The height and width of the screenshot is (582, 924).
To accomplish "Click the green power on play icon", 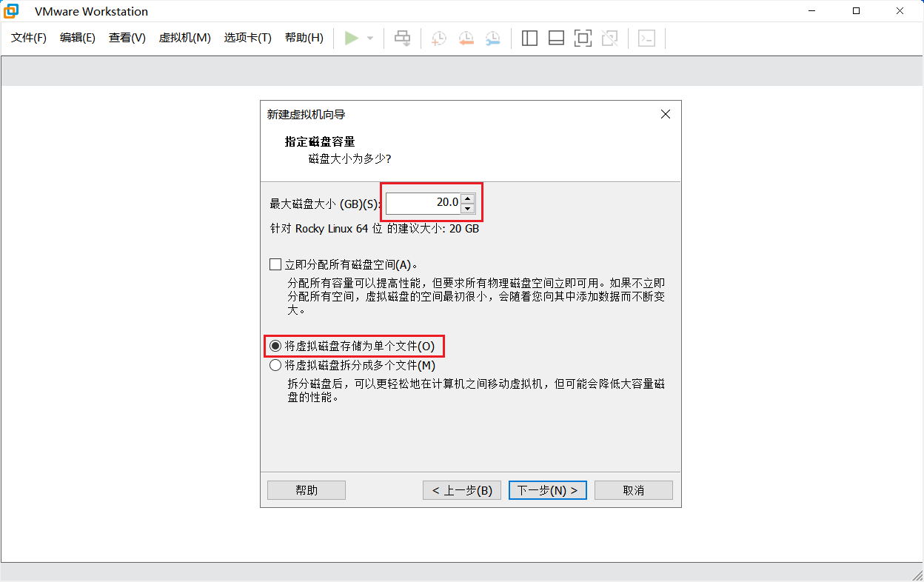I will [352, 38].
